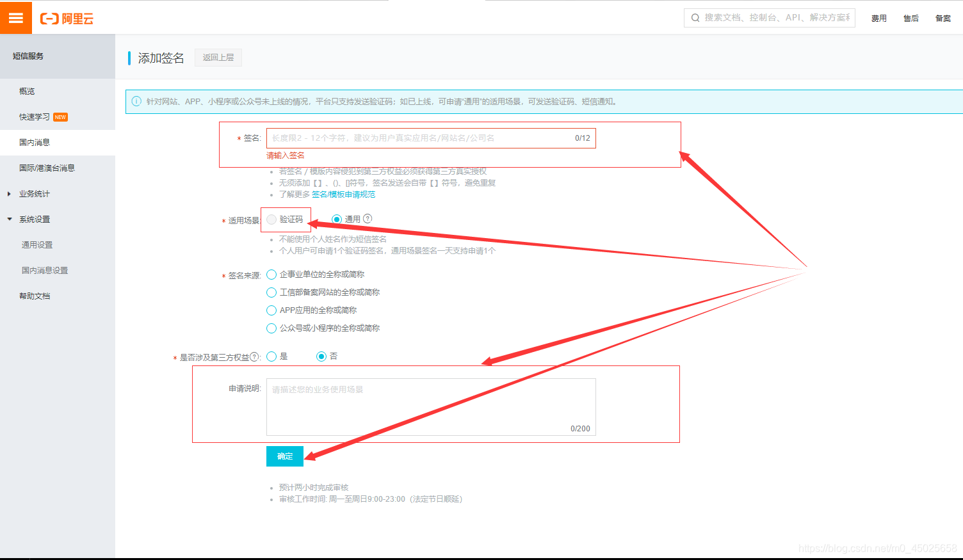This screenshot has height=560, width=963.
Task: Click the 请输入签名 error message
Action: [286, 156]
